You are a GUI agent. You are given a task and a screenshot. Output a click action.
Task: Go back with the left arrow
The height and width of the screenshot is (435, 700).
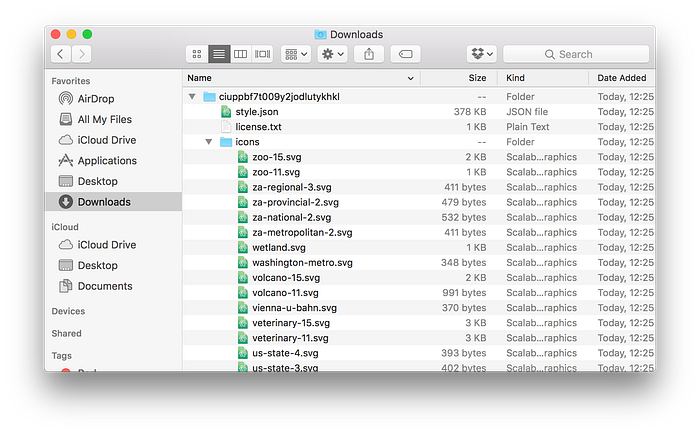point(61,54)
